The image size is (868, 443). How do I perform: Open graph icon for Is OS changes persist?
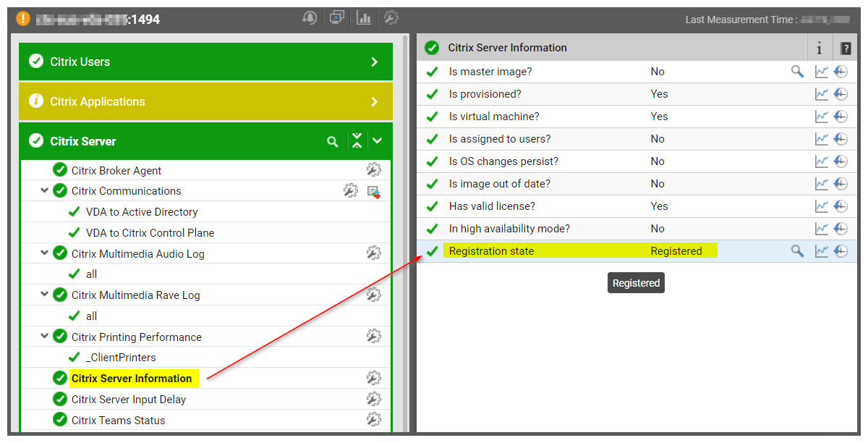822,161
